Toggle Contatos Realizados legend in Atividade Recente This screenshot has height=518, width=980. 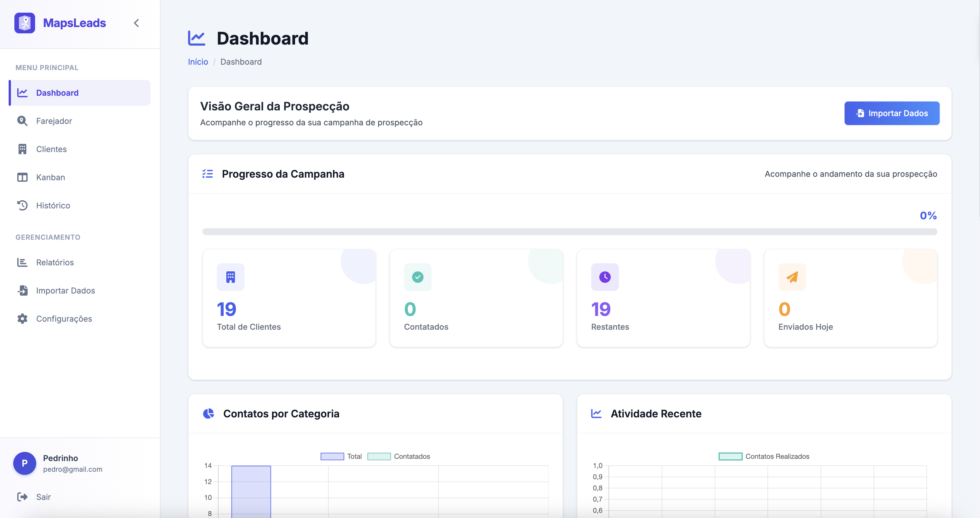(765, 456)
